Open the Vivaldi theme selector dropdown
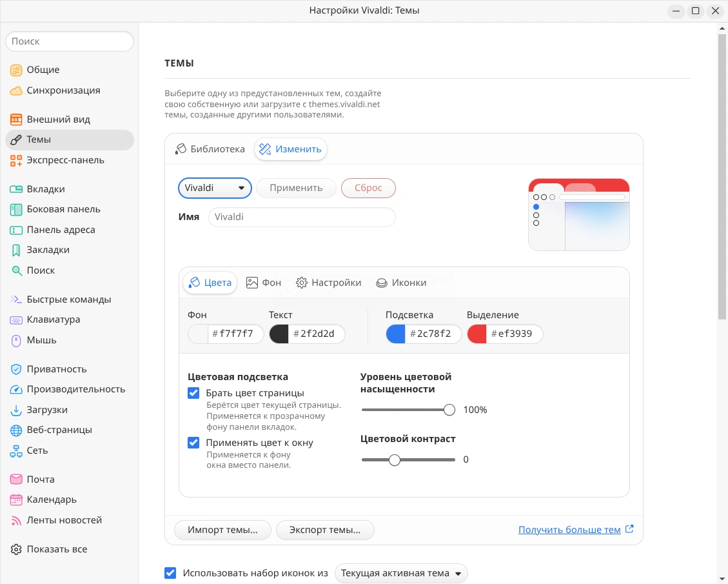This screenshot has width=728, height=584. 215,188
